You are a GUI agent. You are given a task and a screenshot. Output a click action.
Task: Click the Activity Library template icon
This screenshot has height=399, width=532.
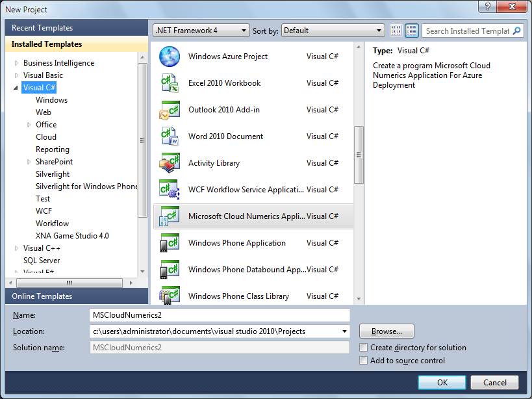170,163
